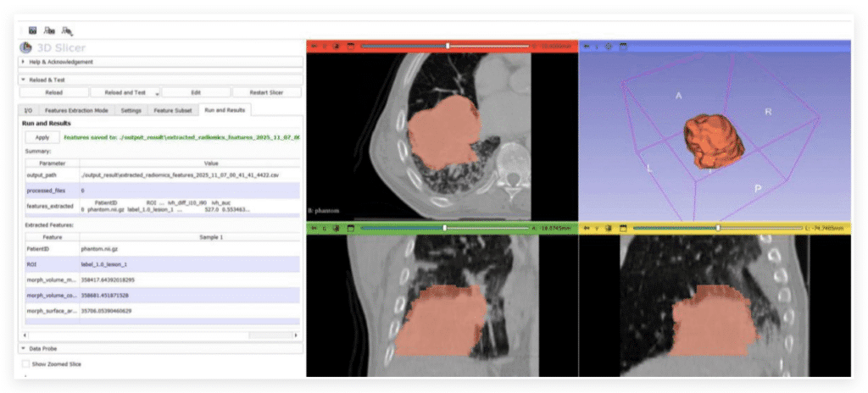Image resolution: width=868 pixels, height=393 pixels.
Task: Click the 3D Slicer logo icon
Action: point(25,47)
